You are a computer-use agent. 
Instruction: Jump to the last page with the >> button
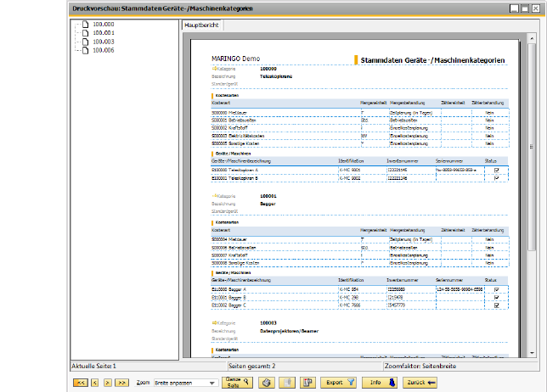pyautogui.click(x=121, y=383)
